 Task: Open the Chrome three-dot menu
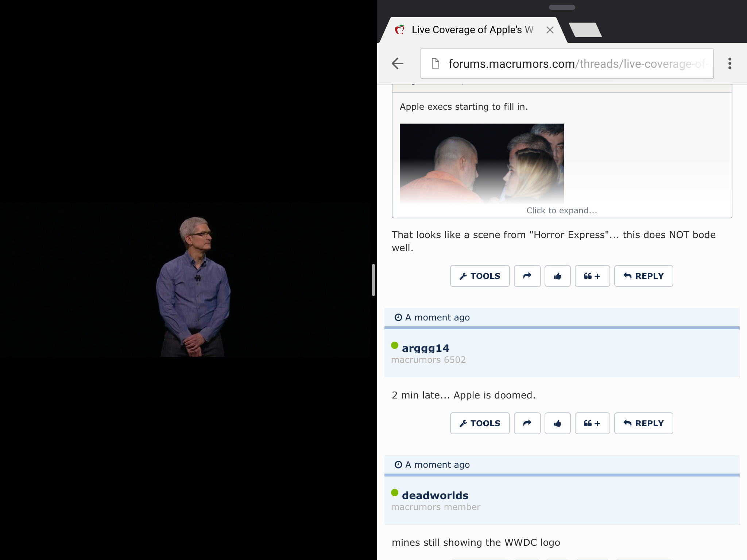pyautogui.click(x=729, y=63)
